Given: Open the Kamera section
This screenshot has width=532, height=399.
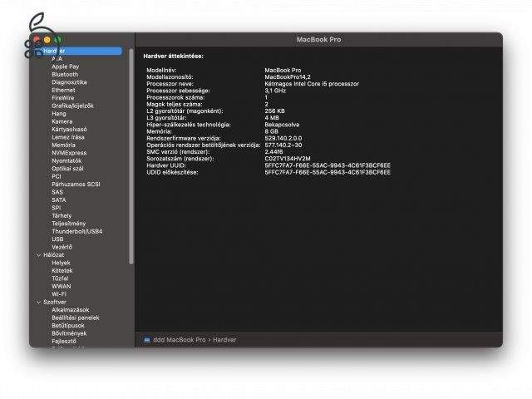Looking at the screenshot, I should click(x=62, y=121).
